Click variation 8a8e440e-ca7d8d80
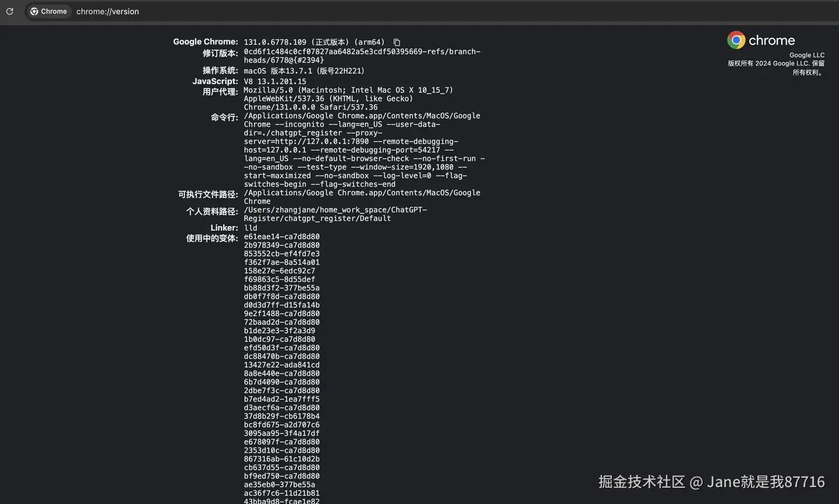This screenshot has height=504, width=839. [281, 373]
